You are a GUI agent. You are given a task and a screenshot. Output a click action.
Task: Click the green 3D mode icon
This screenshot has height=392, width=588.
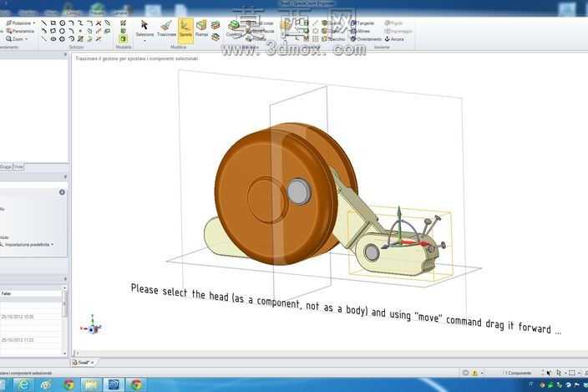point(124,38)
